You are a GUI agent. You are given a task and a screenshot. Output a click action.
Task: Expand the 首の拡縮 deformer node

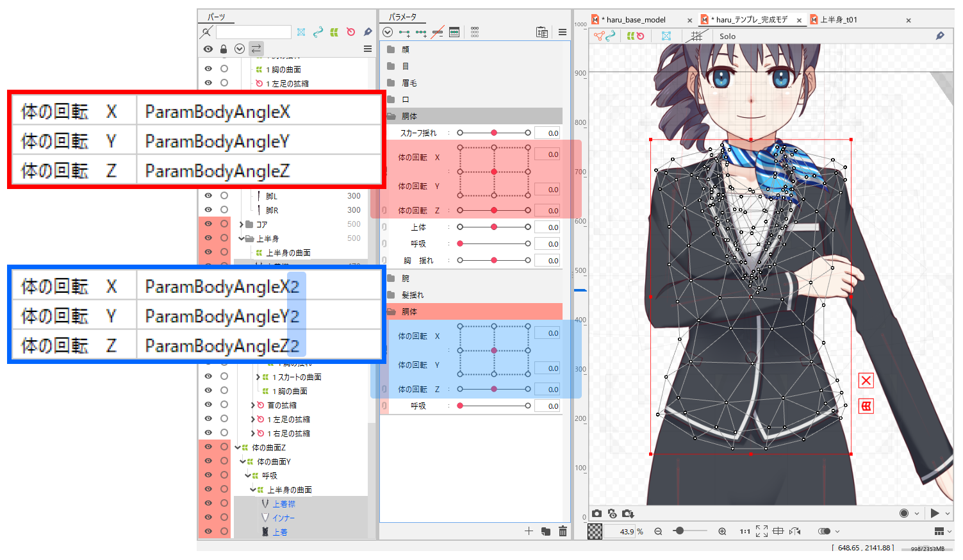(x=253, y=405)
